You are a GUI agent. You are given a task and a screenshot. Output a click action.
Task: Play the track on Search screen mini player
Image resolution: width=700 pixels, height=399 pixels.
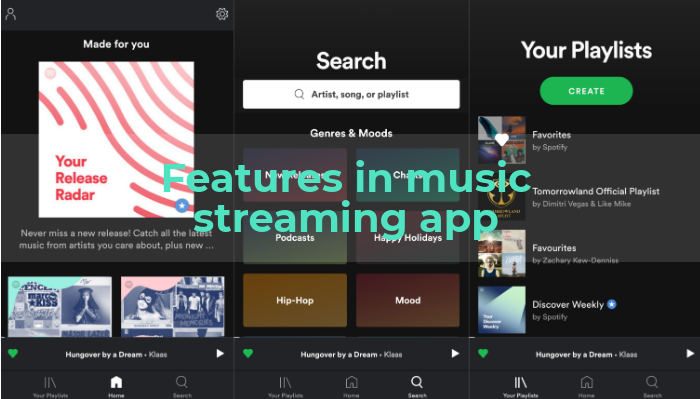coord(455,353)
